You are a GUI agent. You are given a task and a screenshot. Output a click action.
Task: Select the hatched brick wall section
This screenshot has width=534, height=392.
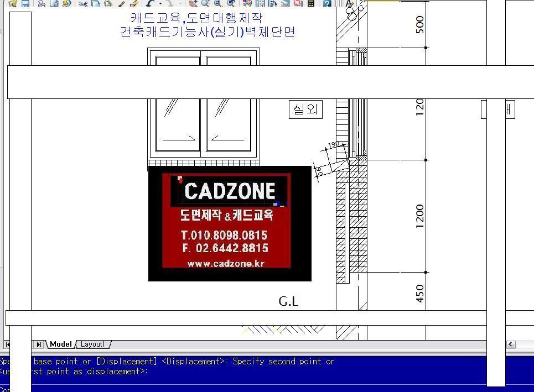tap(352, 221)
